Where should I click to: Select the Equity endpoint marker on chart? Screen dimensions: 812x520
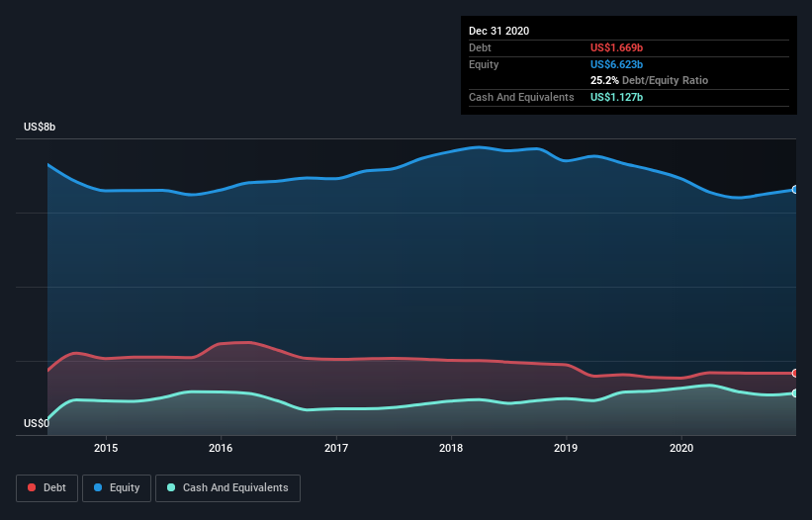click(x=795, y=190)
